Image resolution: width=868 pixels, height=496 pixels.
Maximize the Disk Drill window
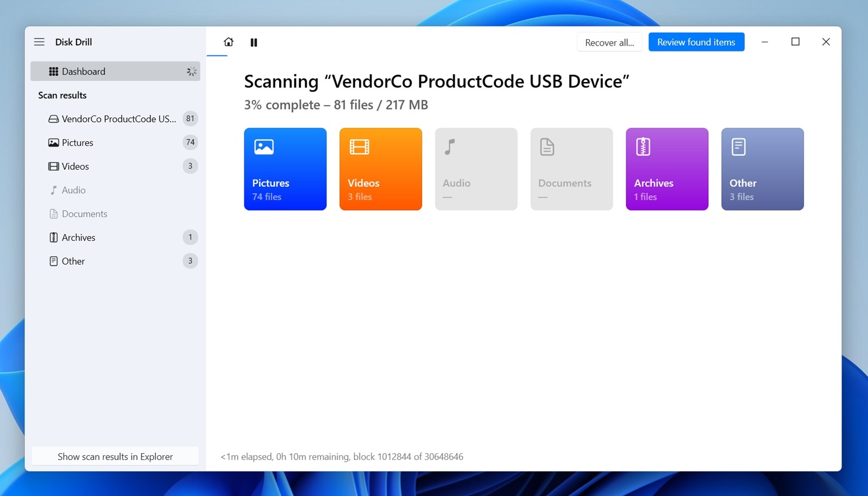click(795, 42)
